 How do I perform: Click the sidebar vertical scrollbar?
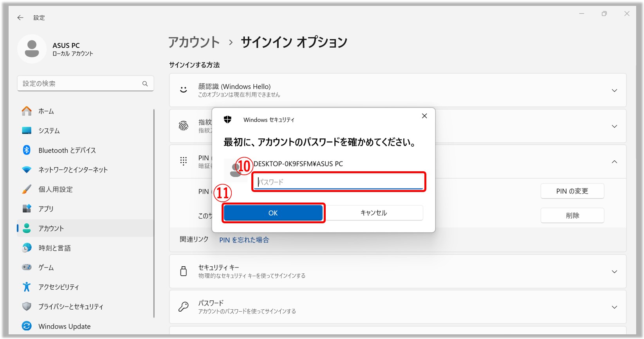(x=155, y=213)
